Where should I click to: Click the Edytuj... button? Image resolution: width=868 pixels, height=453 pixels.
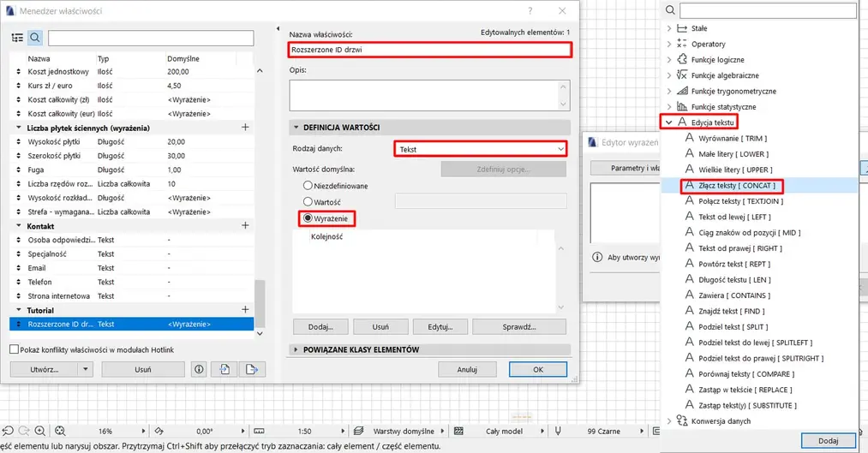click(440, 327)
